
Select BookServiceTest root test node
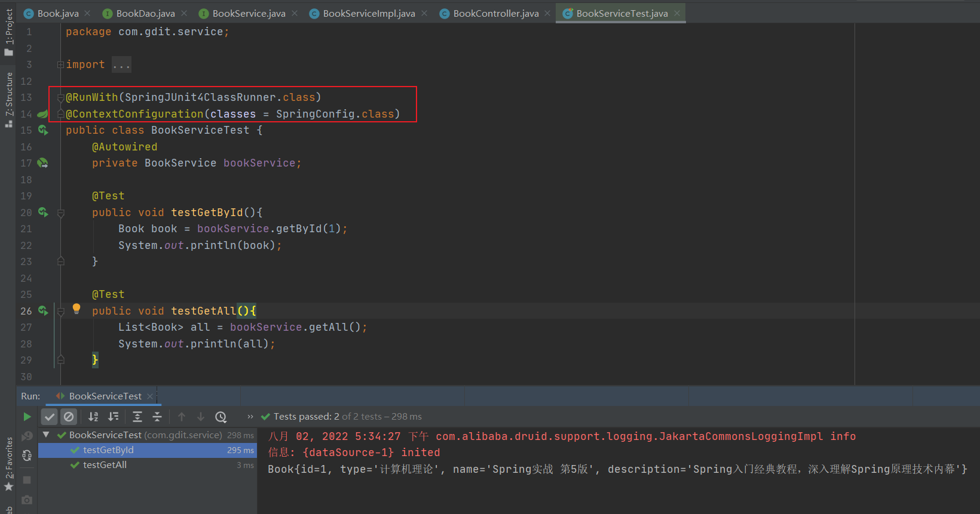(x=148, y=435)
